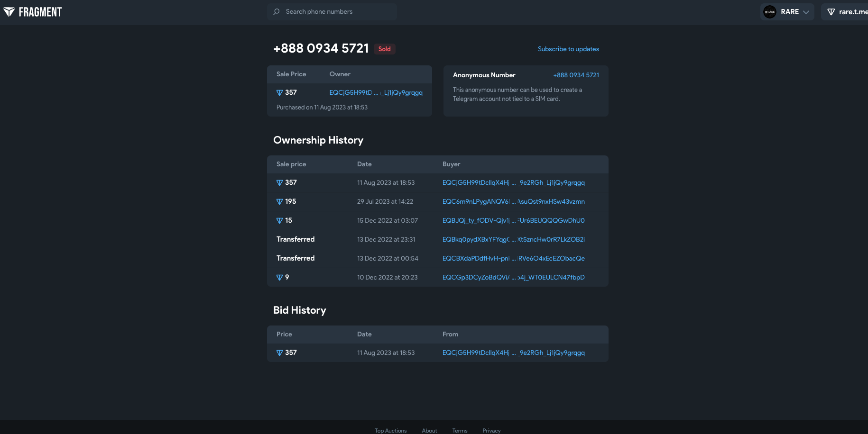Click the TON icon beside 15
Viewport: 868px width, 434px height.
[279, 221]
